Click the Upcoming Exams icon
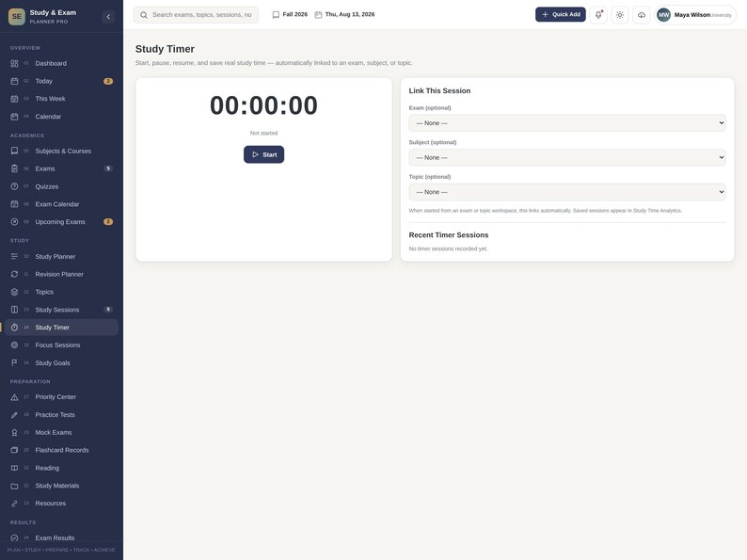This screenshot has width=747, height=560. pyautogui.click(x=14, y=221)
